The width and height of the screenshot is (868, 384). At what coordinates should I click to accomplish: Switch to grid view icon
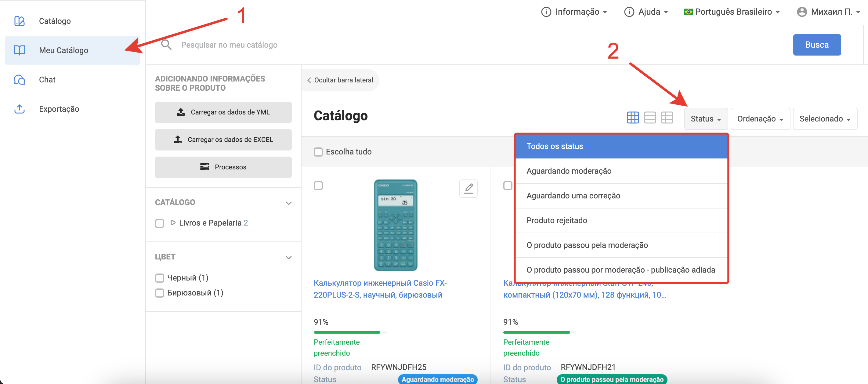[x=632, y=118]
